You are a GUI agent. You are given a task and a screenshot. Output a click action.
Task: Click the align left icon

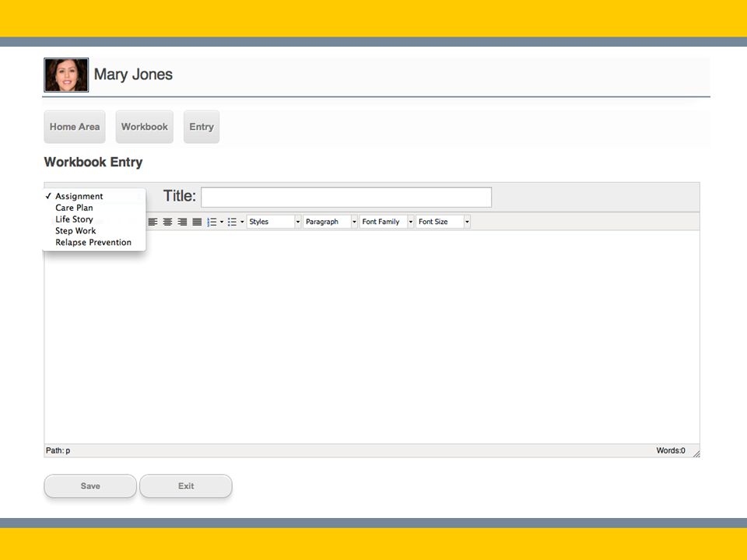point(153,222)
